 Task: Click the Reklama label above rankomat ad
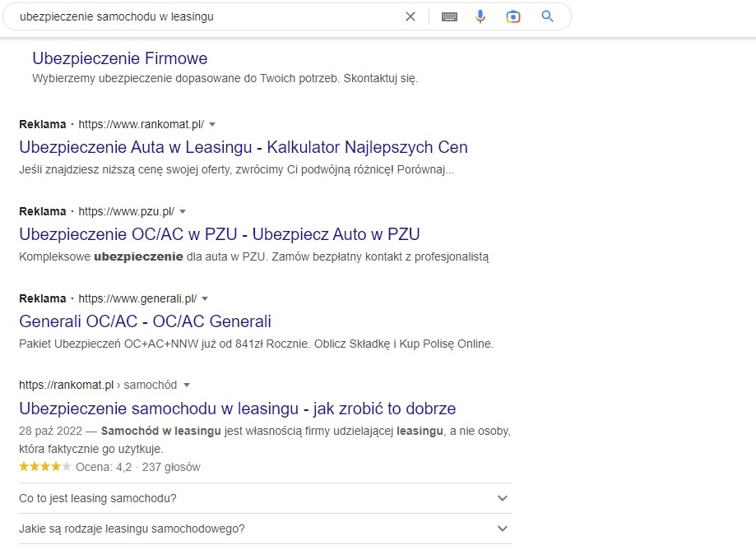coord(43,124)
